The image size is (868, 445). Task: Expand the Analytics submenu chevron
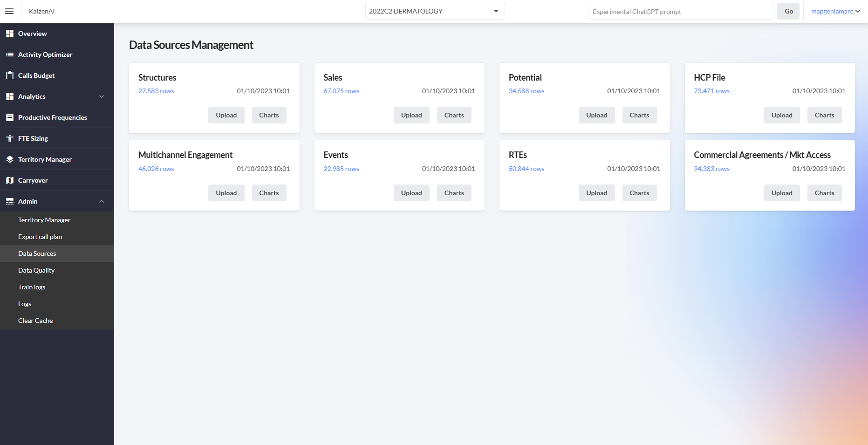[x=102, y=96]
